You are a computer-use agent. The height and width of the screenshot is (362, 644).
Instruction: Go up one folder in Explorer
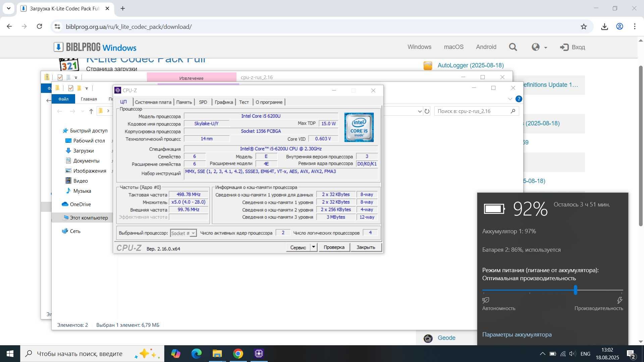(91, 111)
